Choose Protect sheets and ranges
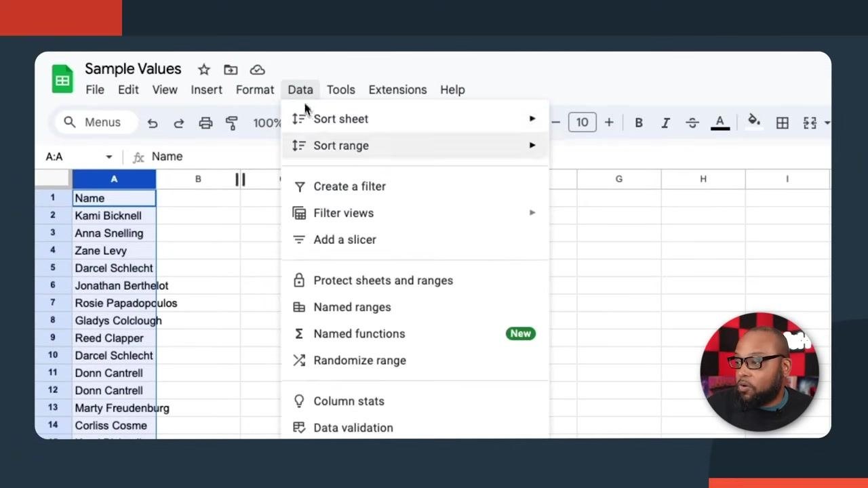The width and height of the screenshot is (868, 488). [414, 281]
